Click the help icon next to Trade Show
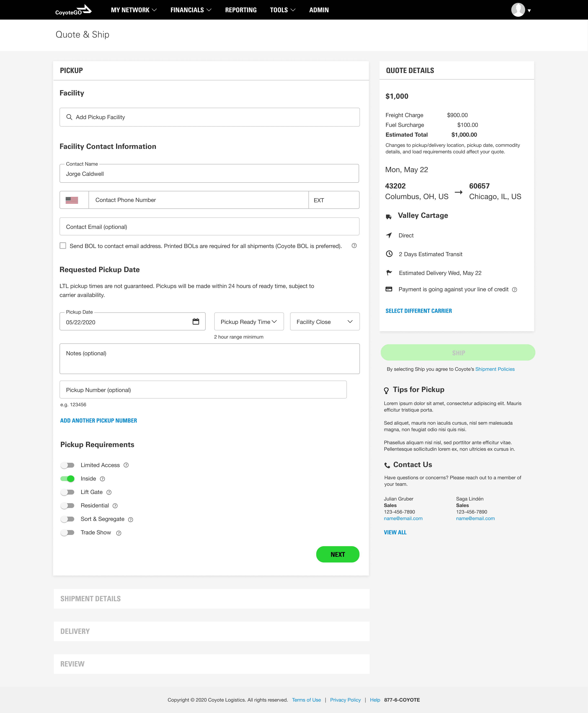Image resolution: width=588 pixels, height=713 pixels. [x=119, y=533]
